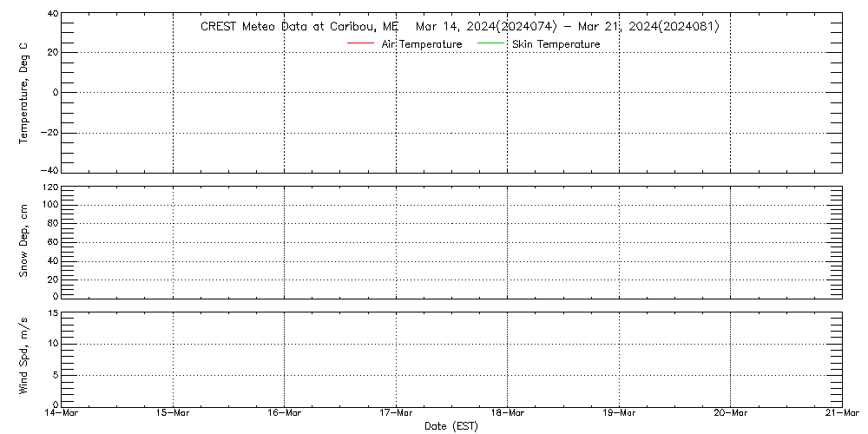Click the 120 snow depth tick label
The image size is (868, 434).
coord(49,187)
